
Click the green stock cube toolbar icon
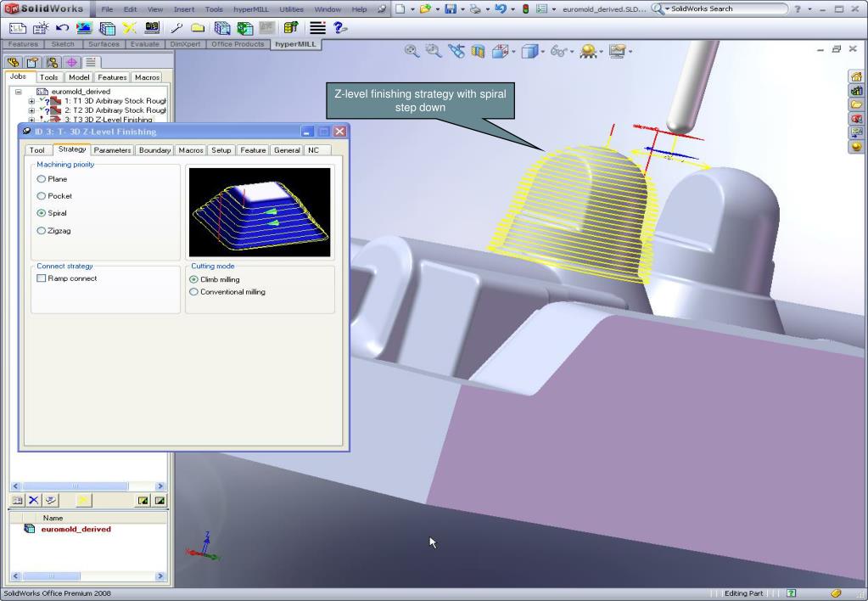coord(244,28)
